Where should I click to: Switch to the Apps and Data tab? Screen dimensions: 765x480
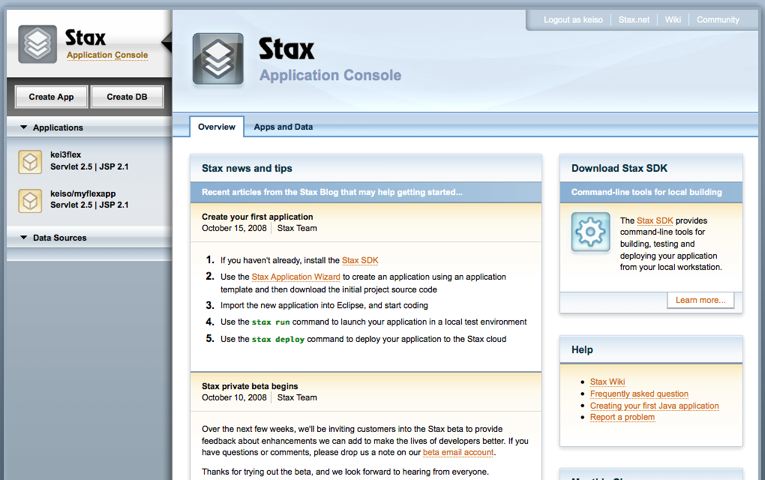click(283, 127)
